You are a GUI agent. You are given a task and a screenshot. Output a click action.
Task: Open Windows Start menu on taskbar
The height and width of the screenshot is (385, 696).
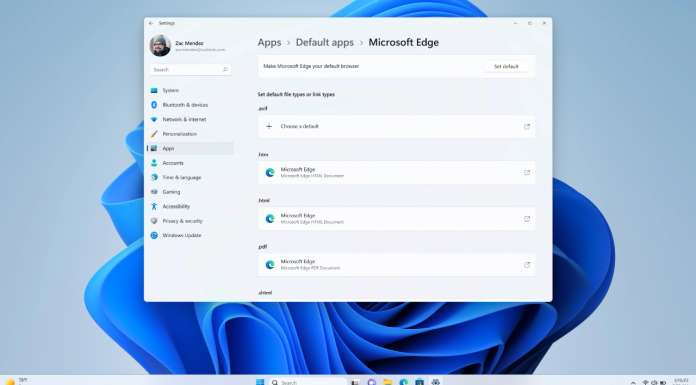(x=260, y=382)
